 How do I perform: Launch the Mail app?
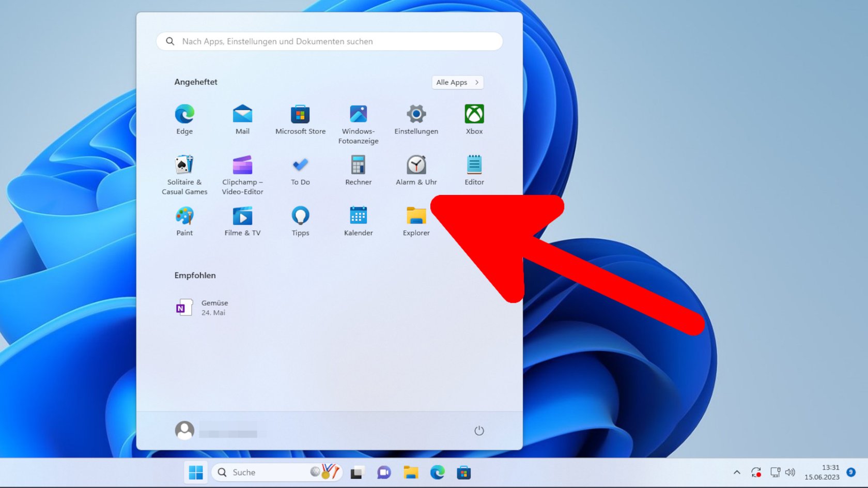point(242,119)
